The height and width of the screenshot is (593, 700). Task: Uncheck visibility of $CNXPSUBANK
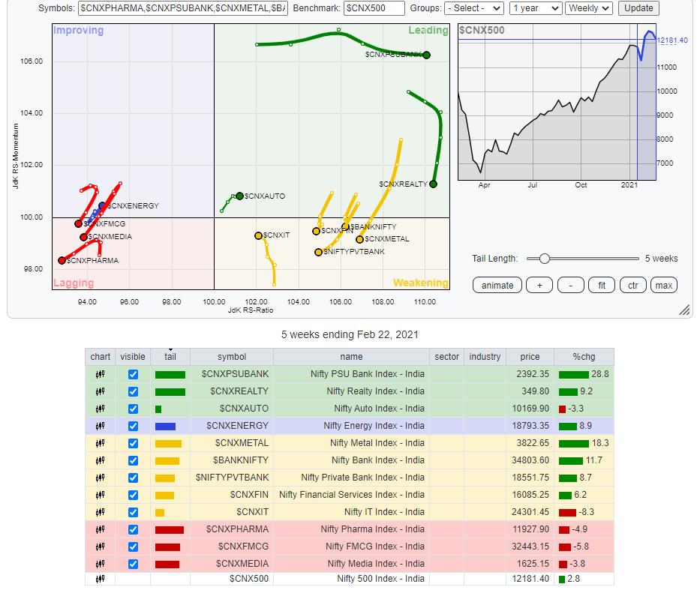tap(133, 374)
